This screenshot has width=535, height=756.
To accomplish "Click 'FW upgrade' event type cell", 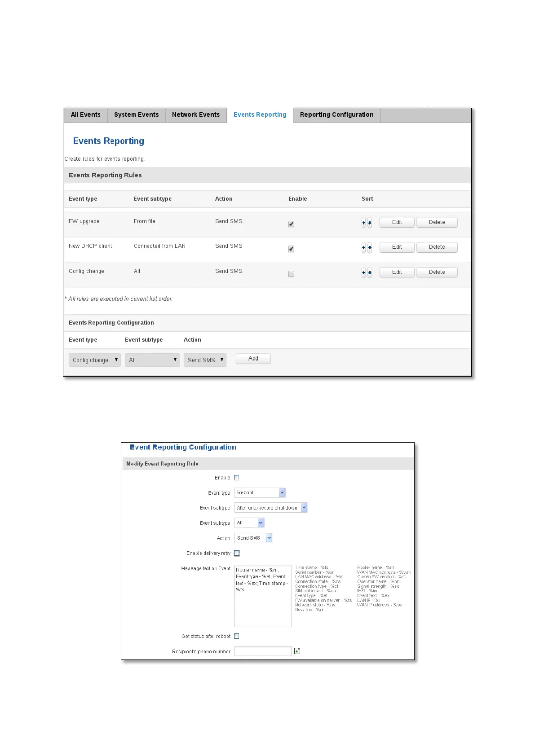I will tap(84, 221).
